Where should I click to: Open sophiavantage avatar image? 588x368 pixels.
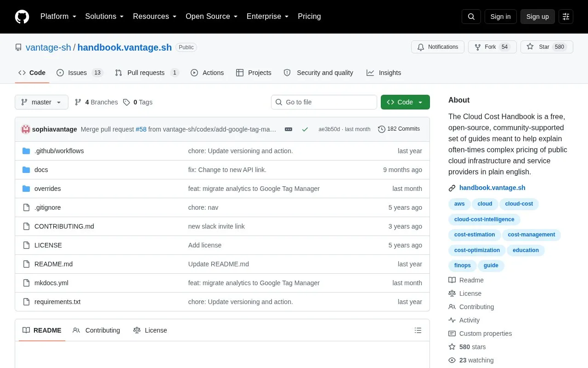pyautogui.click(x=26, y=129)
